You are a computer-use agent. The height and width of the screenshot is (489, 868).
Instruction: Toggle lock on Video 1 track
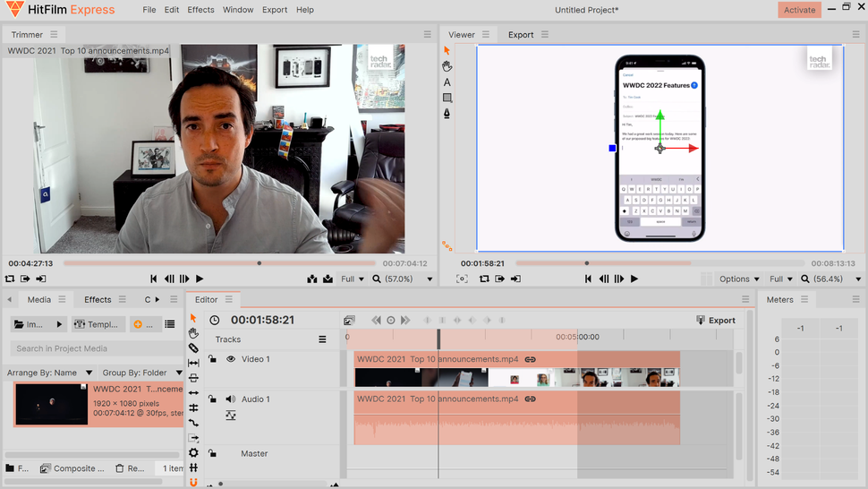click(x=212, y=359)
